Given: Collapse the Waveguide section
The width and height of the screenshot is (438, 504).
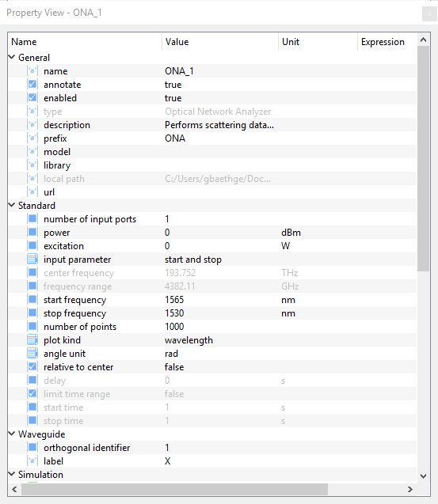Looking at the screenshot, I should (x=12, y=434).
